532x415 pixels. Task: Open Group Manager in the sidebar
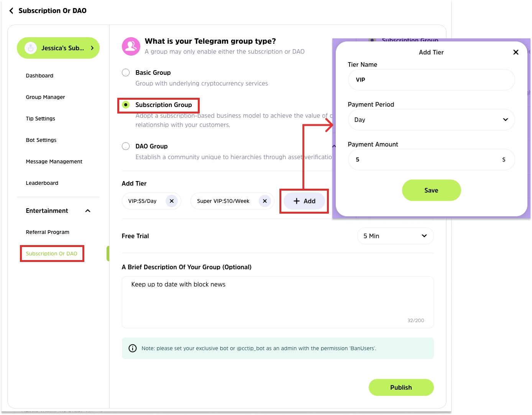tap(45, 97)
